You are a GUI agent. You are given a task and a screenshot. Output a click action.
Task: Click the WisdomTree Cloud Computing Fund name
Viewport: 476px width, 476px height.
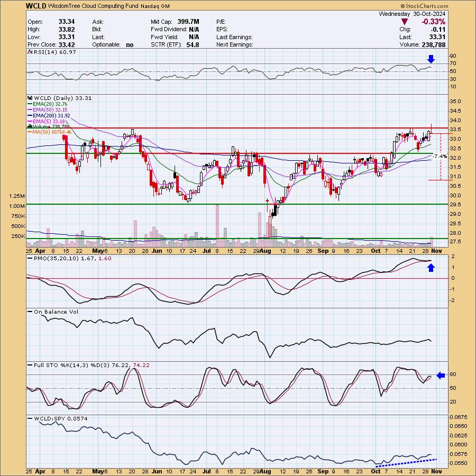93,6
